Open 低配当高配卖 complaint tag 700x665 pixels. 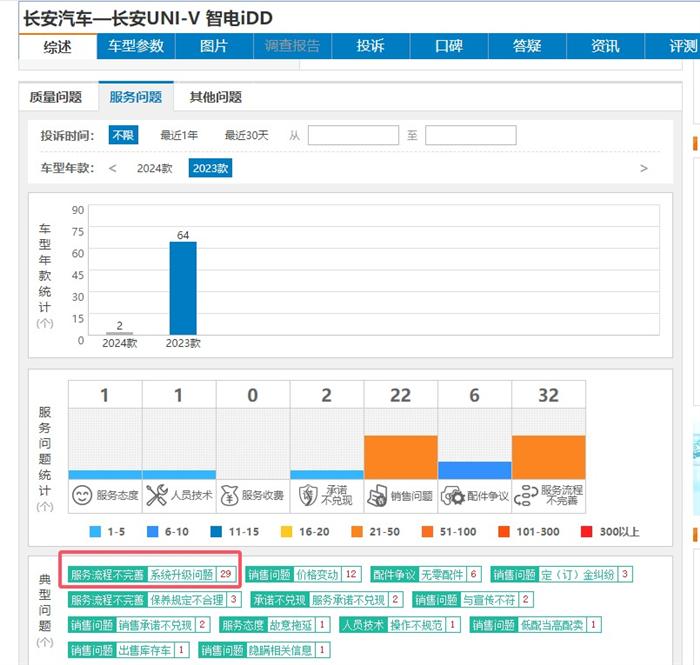click(x=536, y=625)
